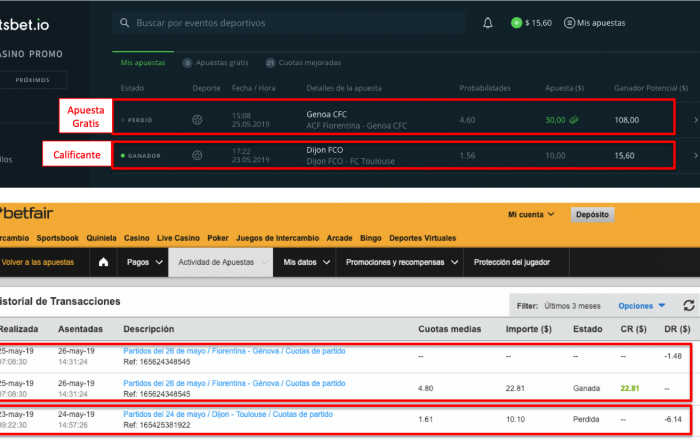Open Fiorentina - Génova link with Ganada status

pos(234,383)
